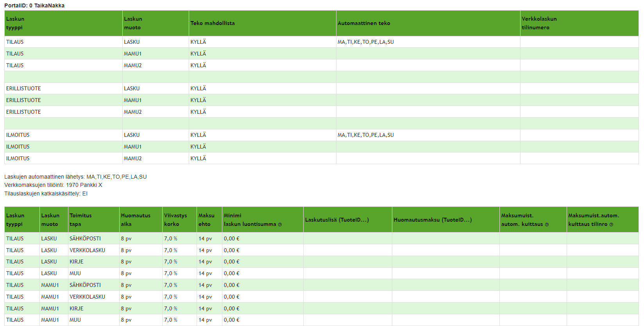Click "14 pv" in the LASKU KIRJE row
644x326 pixels.
coord(205,262)
